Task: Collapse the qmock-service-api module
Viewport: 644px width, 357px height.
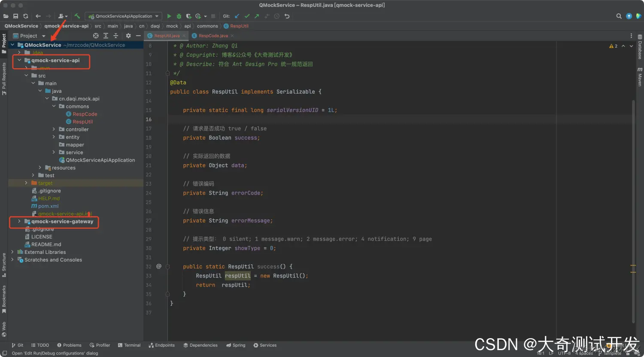Action: pyautogui.click(x=19, y=60)
